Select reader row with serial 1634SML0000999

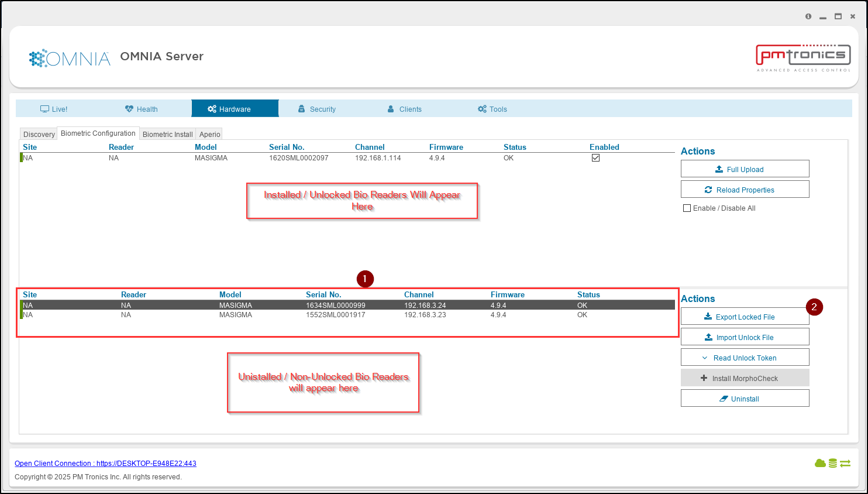pos(347,305)
